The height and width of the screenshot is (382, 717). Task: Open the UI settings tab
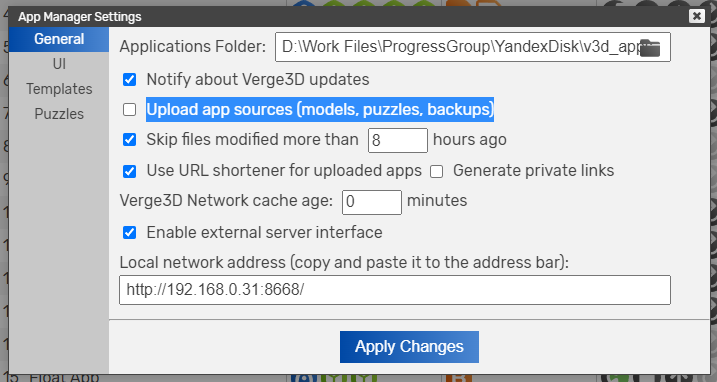tap(59, 64)
